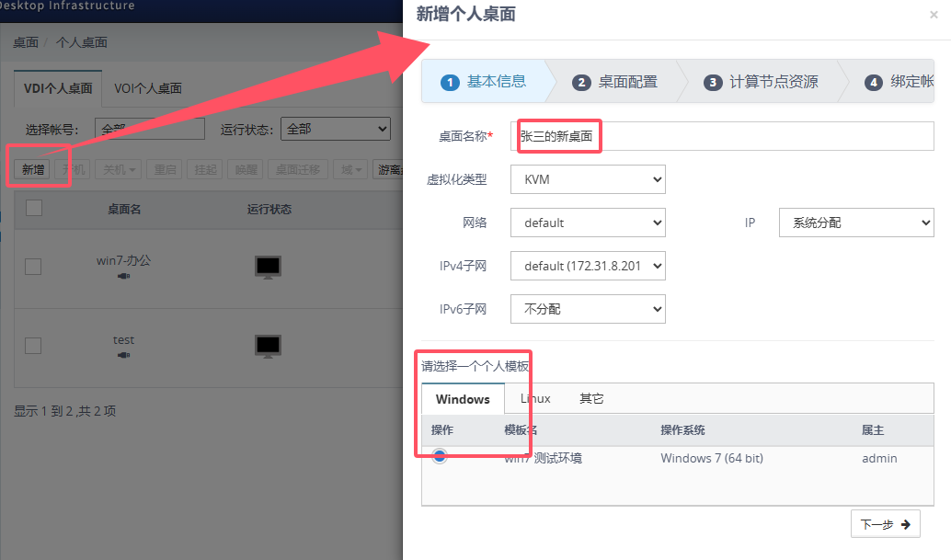
Task: Toggle the select-all checkbox in table header
Action: pyautogui.click(x=34, y=209)
